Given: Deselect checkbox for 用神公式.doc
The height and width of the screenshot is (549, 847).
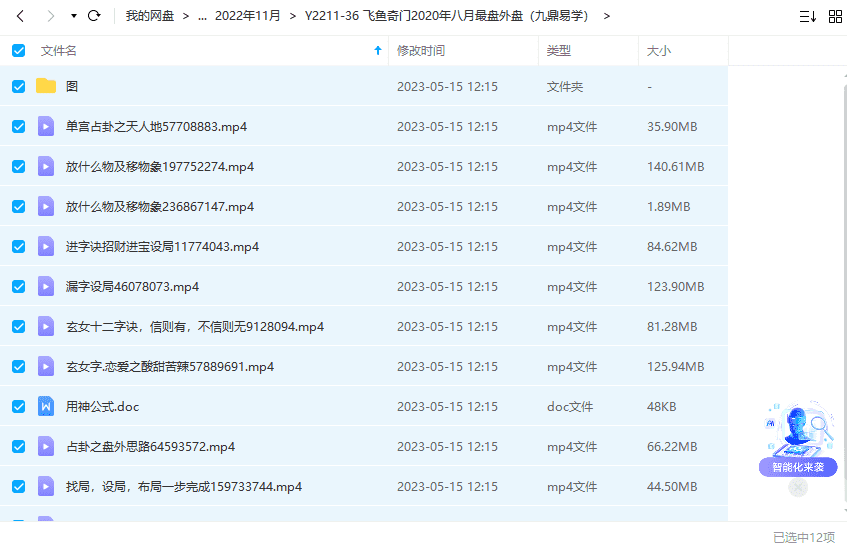Looking at the screenshot, I should [18, 407].
